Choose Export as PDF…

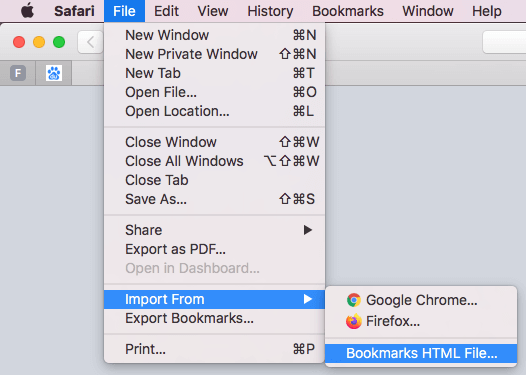point(214,249)
